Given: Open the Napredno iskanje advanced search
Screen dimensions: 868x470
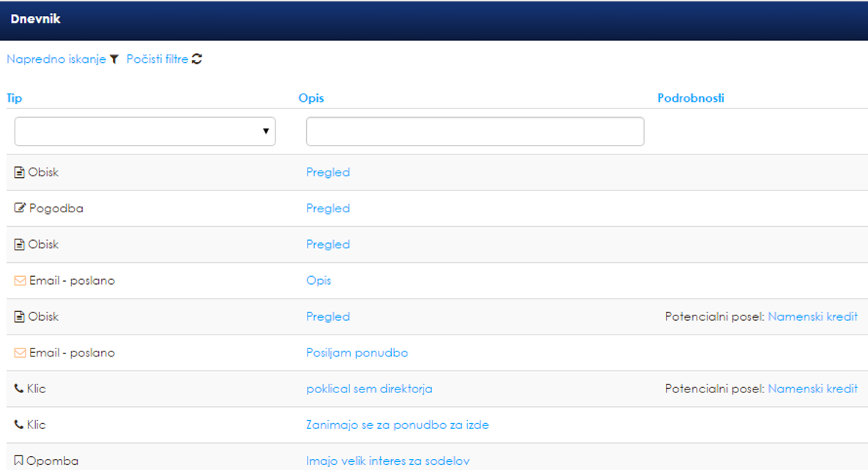Looking at the screenshot, I should (56, 59).
